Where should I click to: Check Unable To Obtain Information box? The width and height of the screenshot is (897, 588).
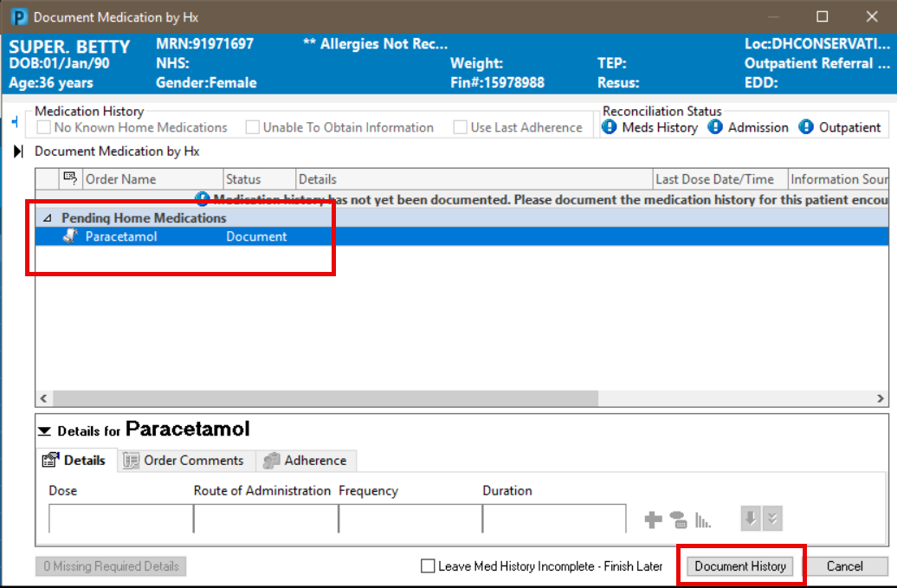point(253,127)
